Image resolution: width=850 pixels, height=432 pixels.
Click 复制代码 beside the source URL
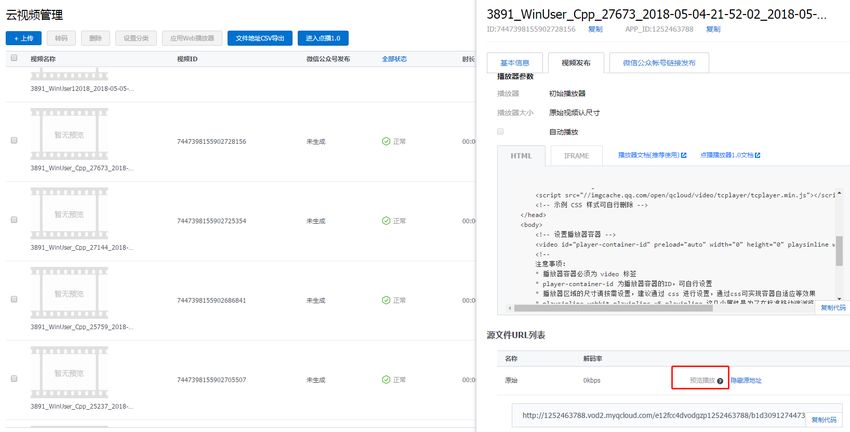click(824, 420)
